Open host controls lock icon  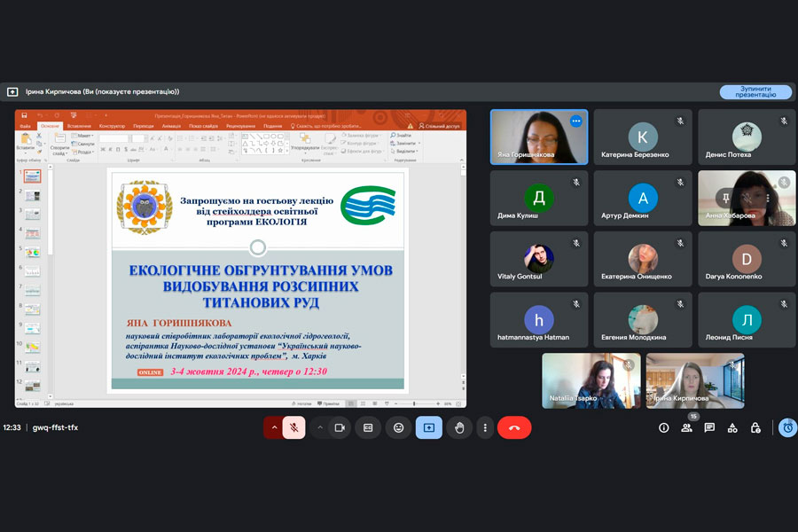tap(755, 427)
